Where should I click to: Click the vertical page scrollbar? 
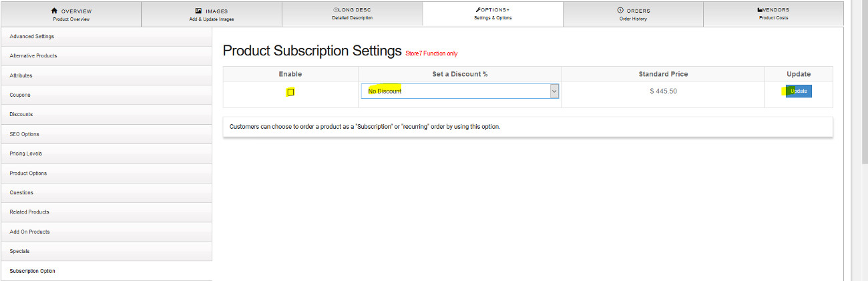tap(864, 133)
